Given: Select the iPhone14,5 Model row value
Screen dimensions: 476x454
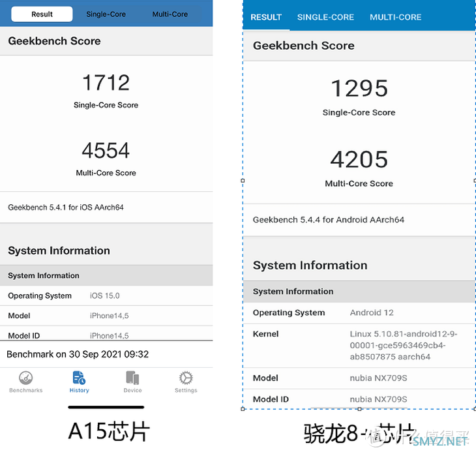Looking at the screenshot, I should coord(110,316).
